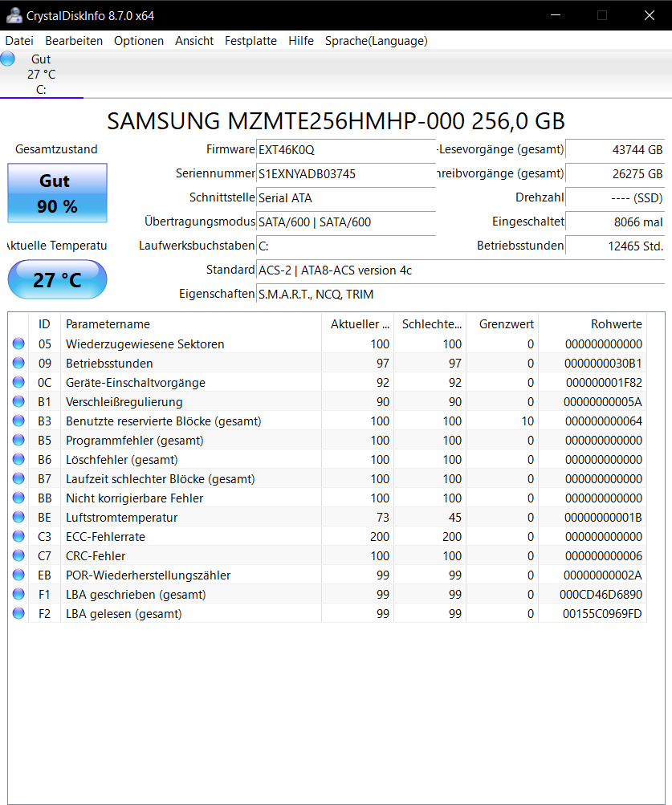Click the SAMSUNG MZMTE256HMHP-000 drive title
The height and width of the screenshot is (805, 672).
tap(336, 121)
